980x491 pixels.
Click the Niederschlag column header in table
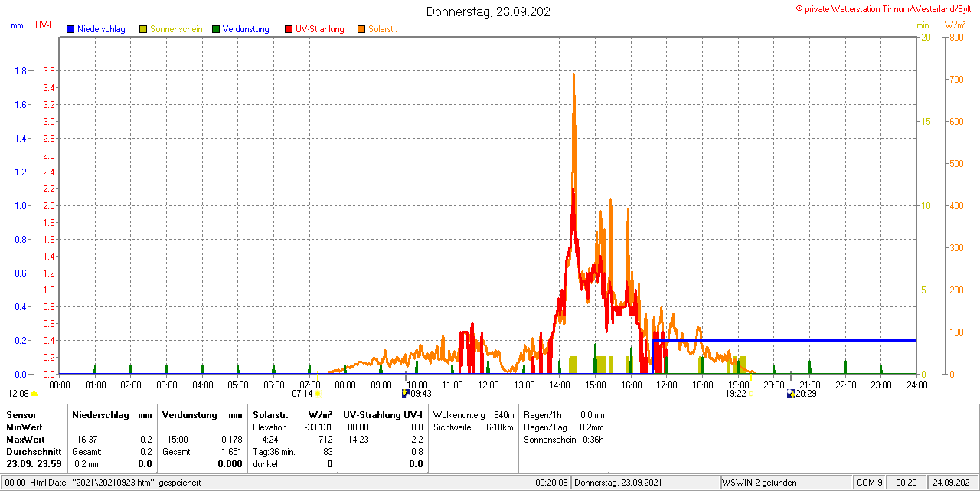coord(100,414)
